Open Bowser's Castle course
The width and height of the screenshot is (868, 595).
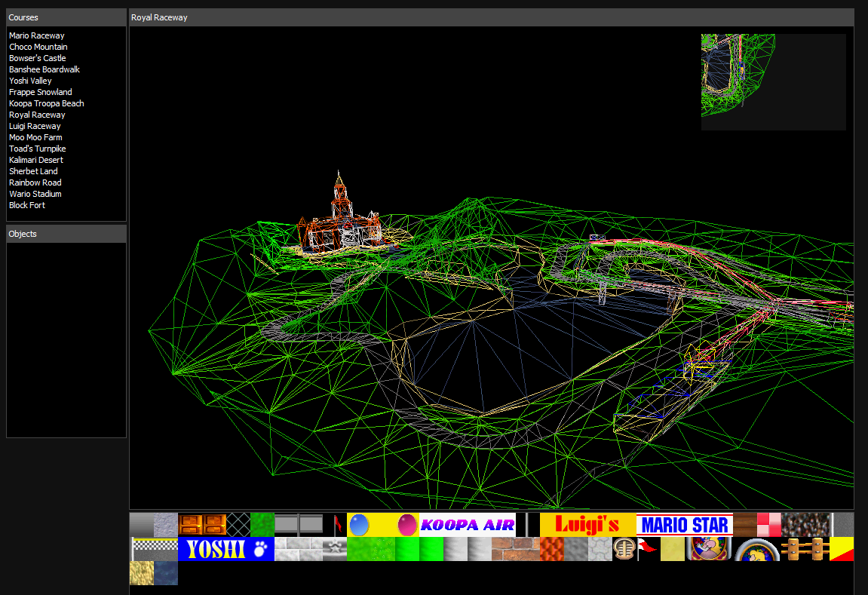[37, 58]
